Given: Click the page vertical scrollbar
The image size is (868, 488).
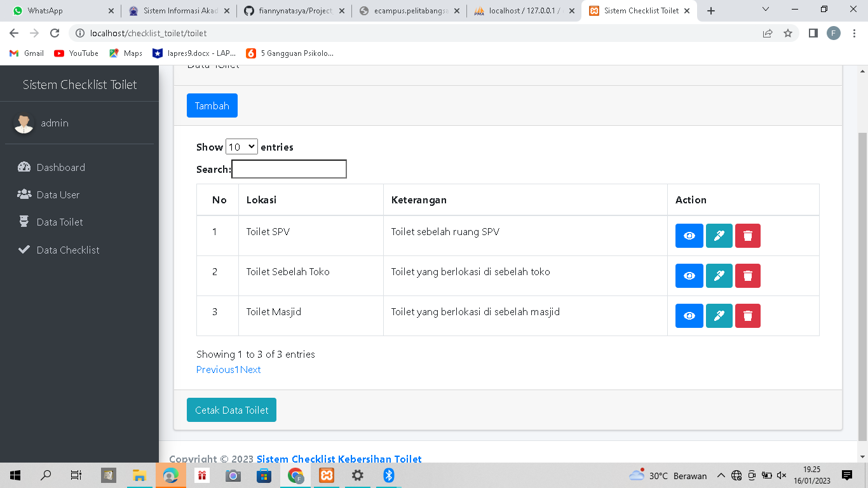Looking at the screenshot, I should 862,286.
